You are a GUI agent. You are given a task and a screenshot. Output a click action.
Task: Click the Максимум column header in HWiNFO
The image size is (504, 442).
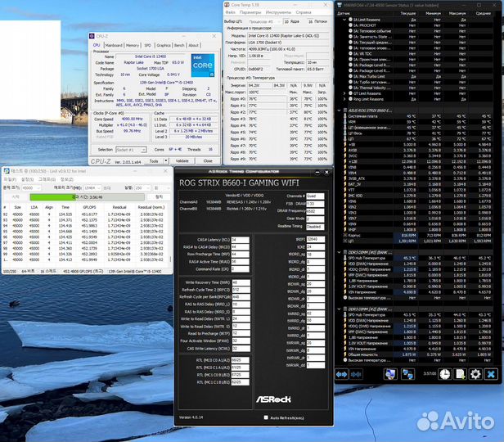click(x=457, y=13)
